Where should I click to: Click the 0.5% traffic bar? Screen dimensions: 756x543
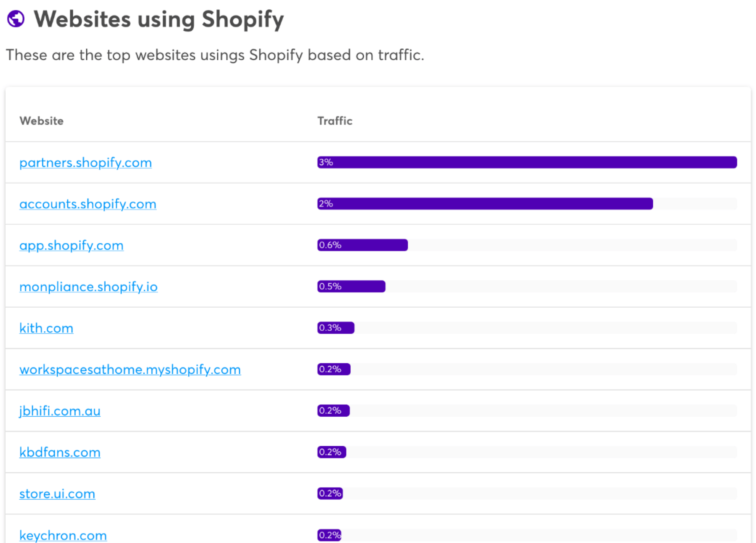pos(351,286)
